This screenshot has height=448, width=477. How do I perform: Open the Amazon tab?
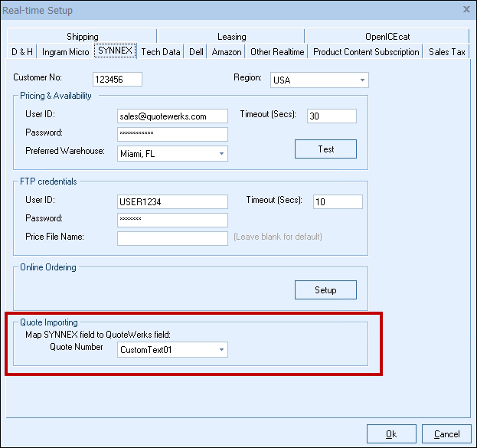[227, 52]
